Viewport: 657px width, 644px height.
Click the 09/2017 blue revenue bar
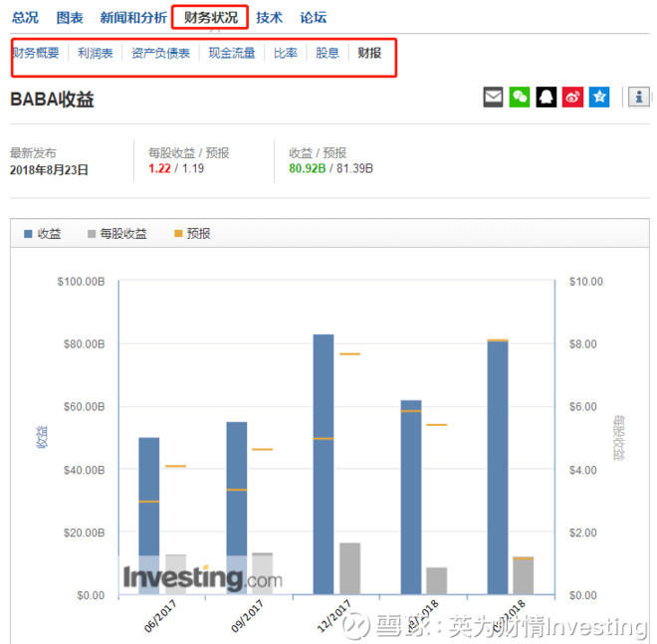(237, 508)
